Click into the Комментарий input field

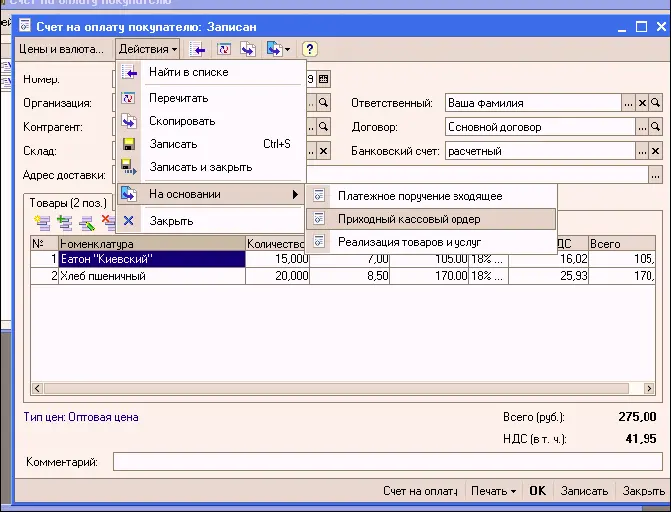[x=388, y=462]
